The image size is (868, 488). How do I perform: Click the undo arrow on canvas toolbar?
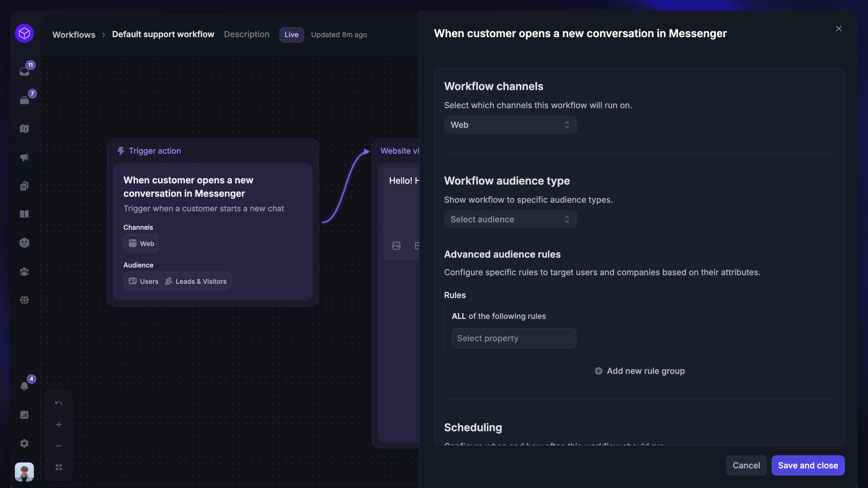(x=59, y=403)
